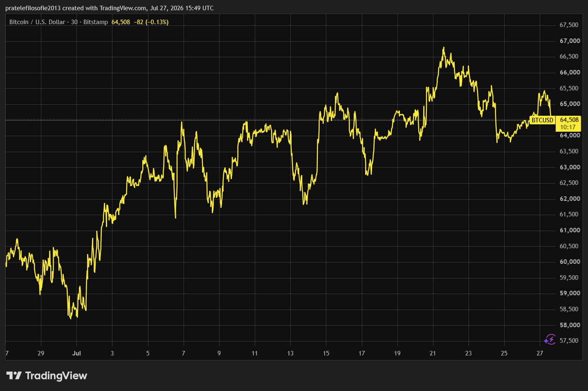Click the Bitstamp exchange label
The width and height of the screenshot is (588, 391).
pos(95,22)
